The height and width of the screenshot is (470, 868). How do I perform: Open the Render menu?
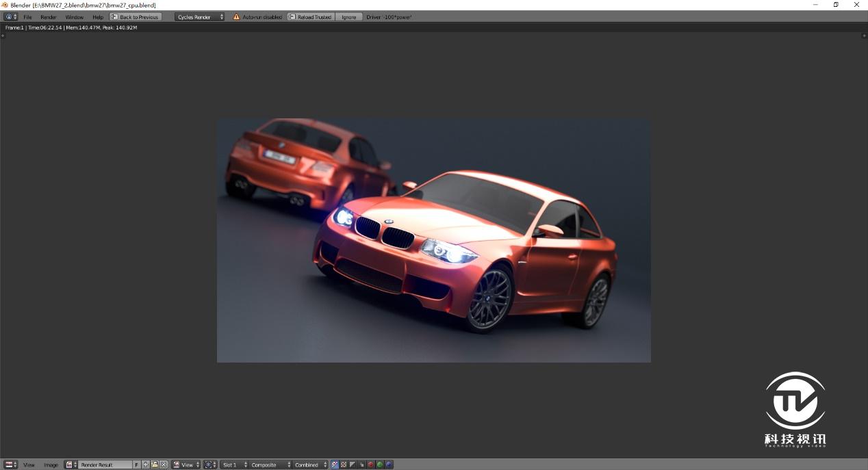click(48, 16)
